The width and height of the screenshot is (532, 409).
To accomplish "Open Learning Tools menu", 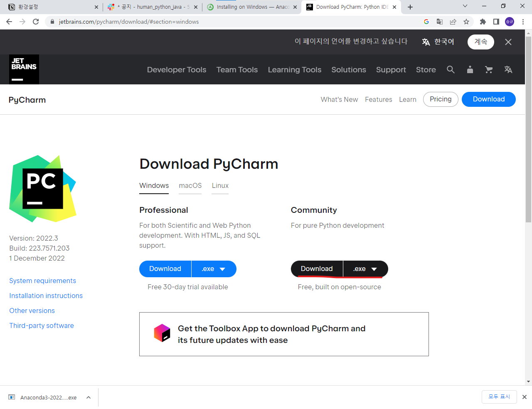I will click(x=295, y=69).
